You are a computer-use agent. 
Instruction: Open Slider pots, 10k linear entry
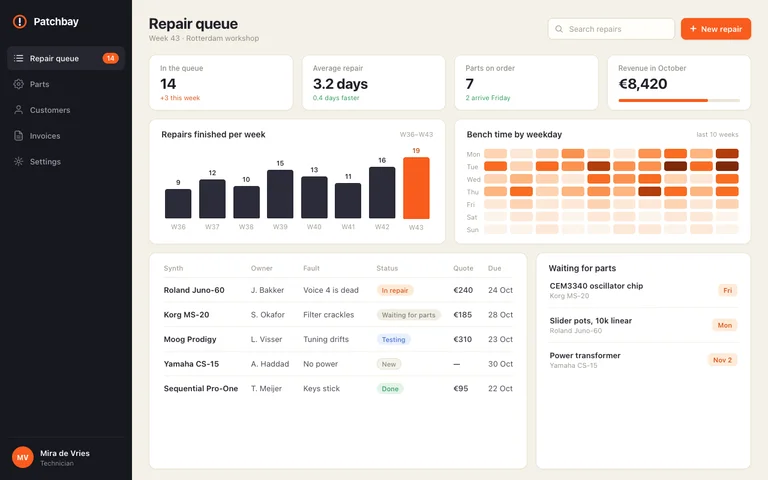pos(643,325)
